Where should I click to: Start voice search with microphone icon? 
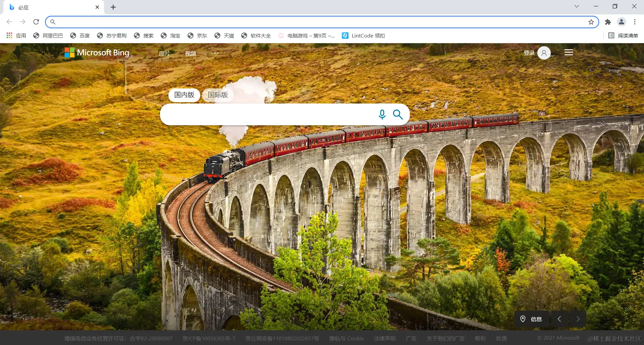point(382,115)
